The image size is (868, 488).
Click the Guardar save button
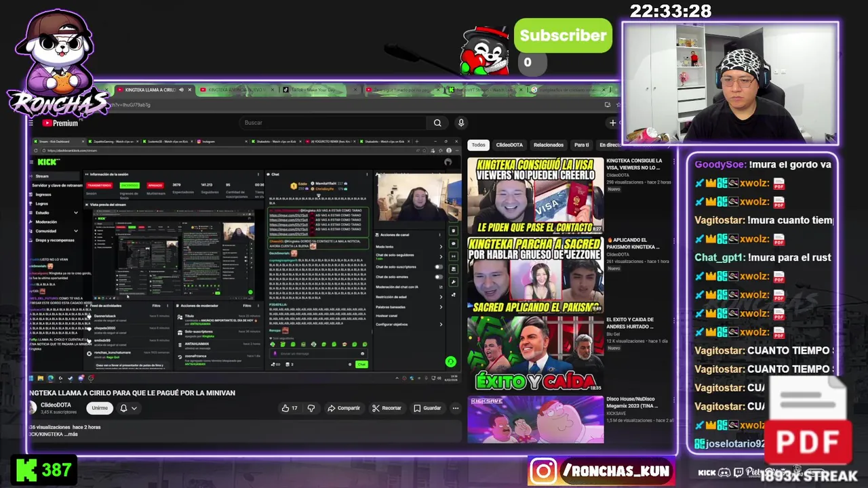pos(427,408)
